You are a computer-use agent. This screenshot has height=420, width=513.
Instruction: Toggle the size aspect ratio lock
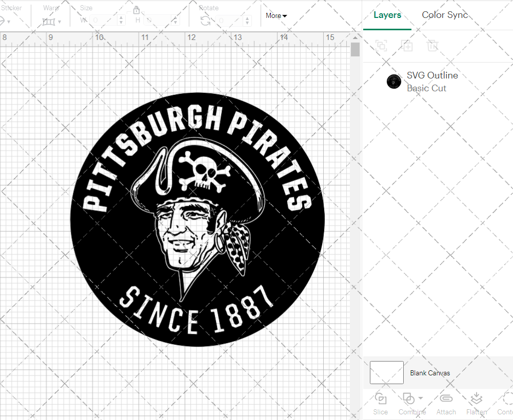(136, 10)
